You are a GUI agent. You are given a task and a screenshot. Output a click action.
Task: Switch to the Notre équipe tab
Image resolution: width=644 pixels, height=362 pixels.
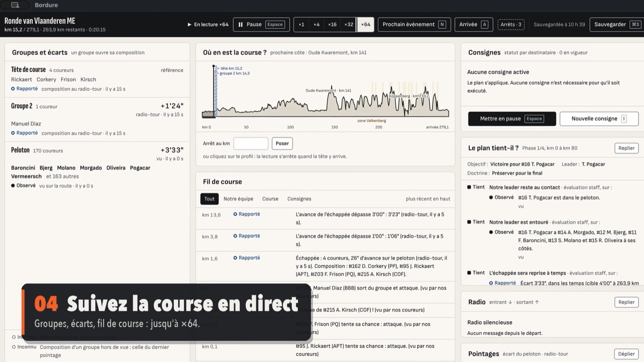tap(238, 199)
